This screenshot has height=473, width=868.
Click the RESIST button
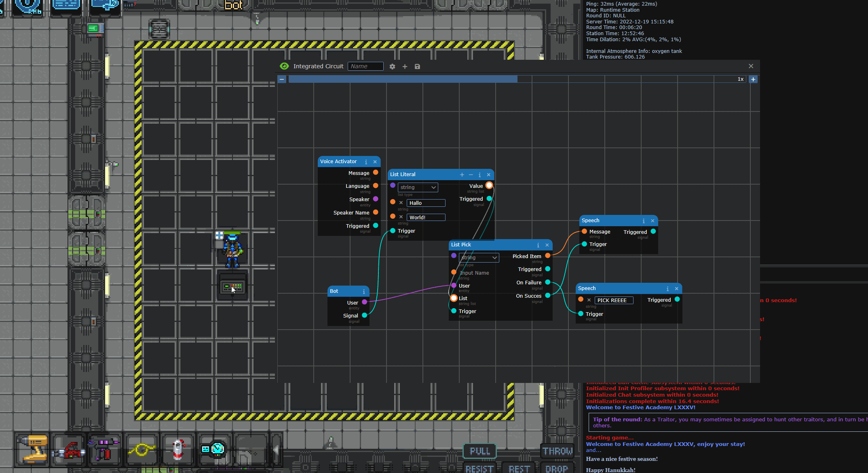coord(479,469)
